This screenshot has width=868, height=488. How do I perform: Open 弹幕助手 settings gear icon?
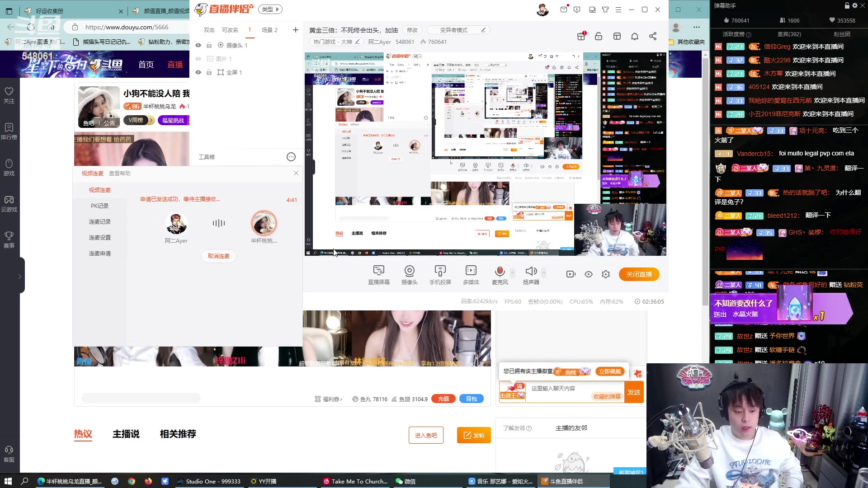(855, 5)
